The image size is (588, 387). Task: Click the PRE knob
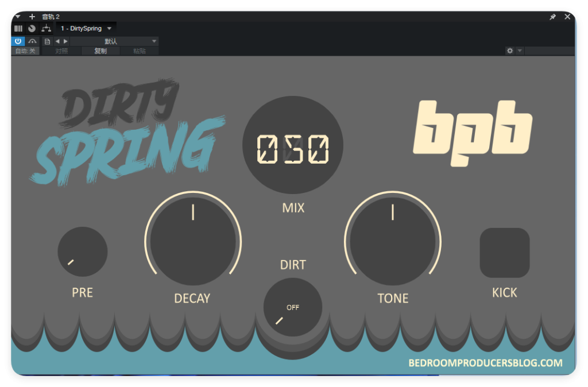coord(83,251)
